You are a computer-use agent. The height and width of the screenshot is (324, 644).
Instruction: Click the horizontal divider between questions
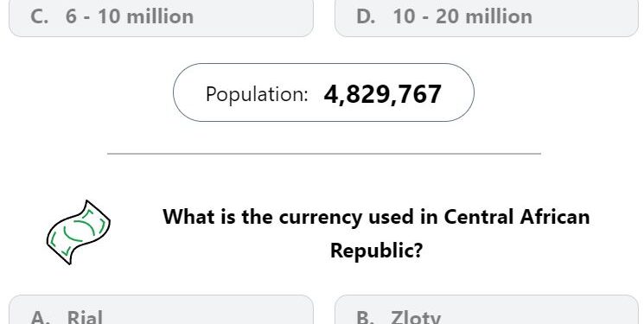(x=324, y=154)
